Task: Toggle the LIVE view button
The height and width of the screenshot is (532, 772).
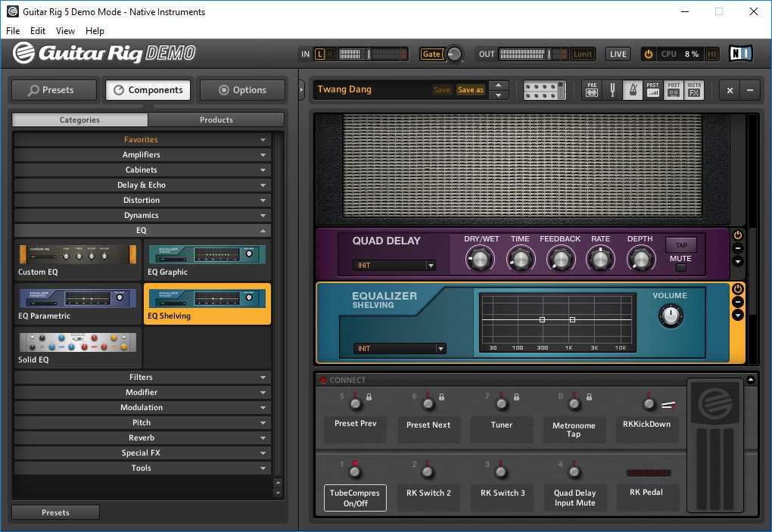Action: (x=618, y=54)
